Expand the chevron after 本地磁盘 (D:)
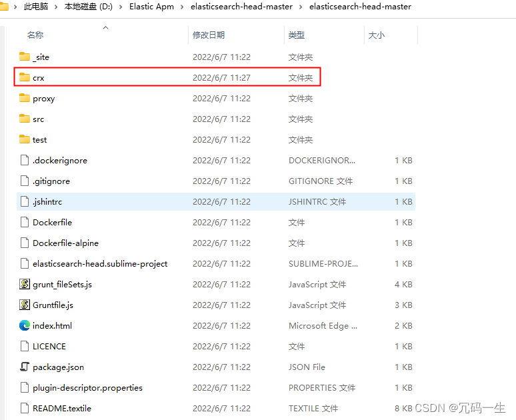516x420 pixels. 121,7
